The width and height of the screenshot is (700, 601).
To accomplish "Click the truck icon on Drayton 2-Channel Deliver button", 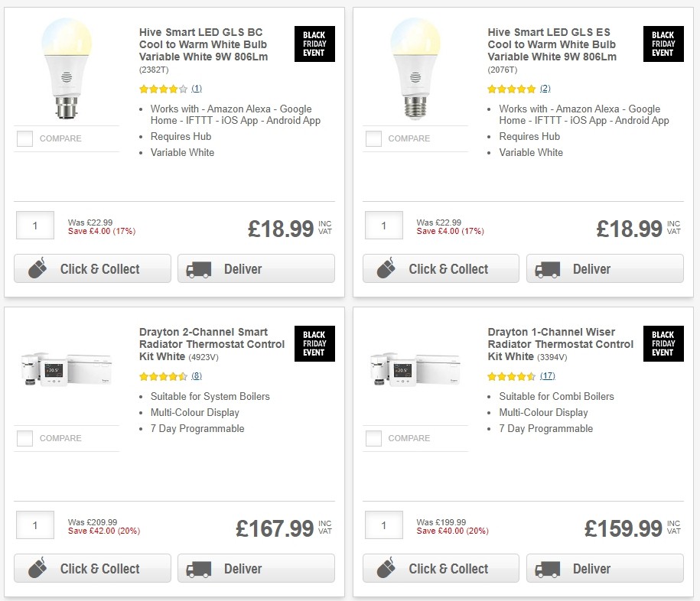I will (197, 568).
